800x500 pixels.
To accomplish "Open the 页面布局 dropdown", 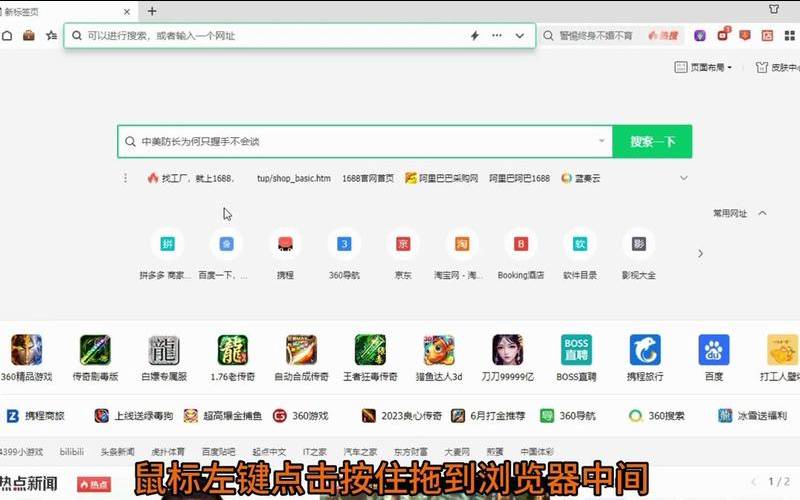I will tap(703, 67).
